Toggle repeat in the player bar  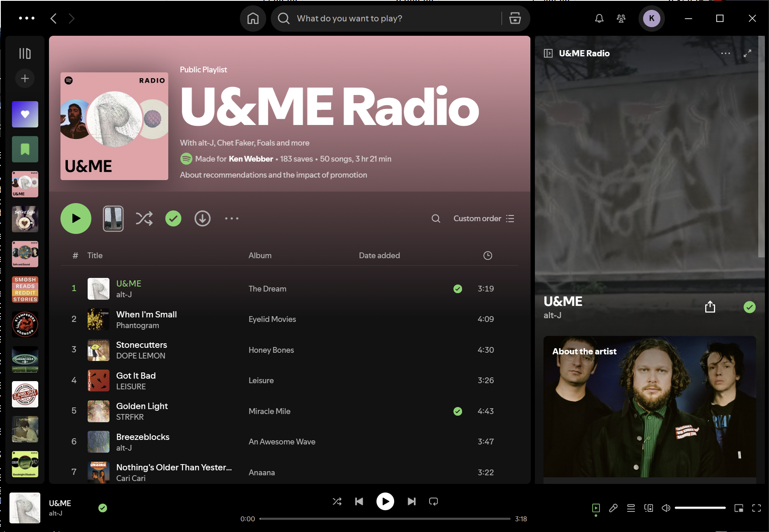tap(434, 501)
